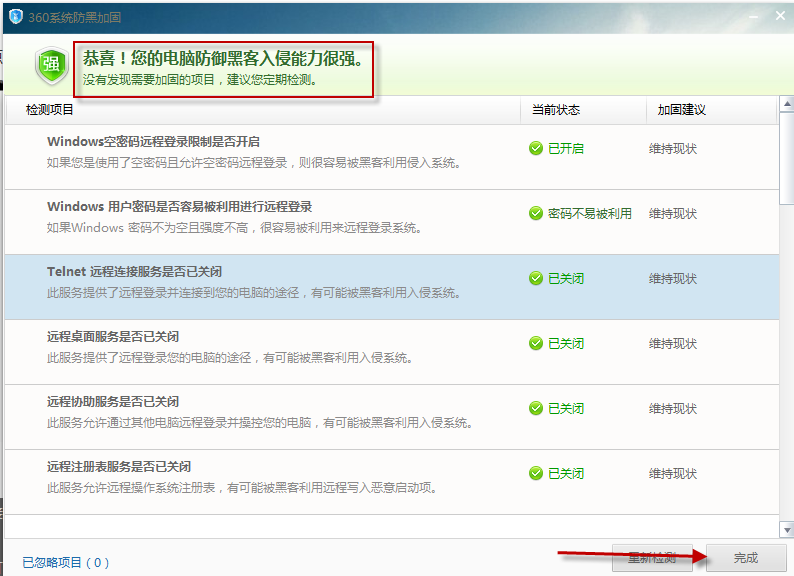Click the check icon in 远程协助服务 row
This screenshot has width=794, height=576.
pos(536,408)
